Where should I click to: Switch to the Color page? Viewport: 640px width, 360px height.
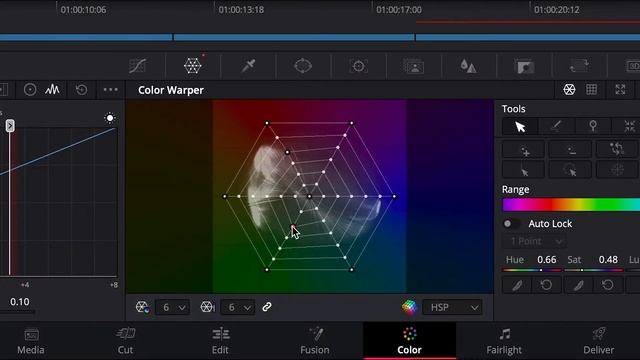coord(409,341)
